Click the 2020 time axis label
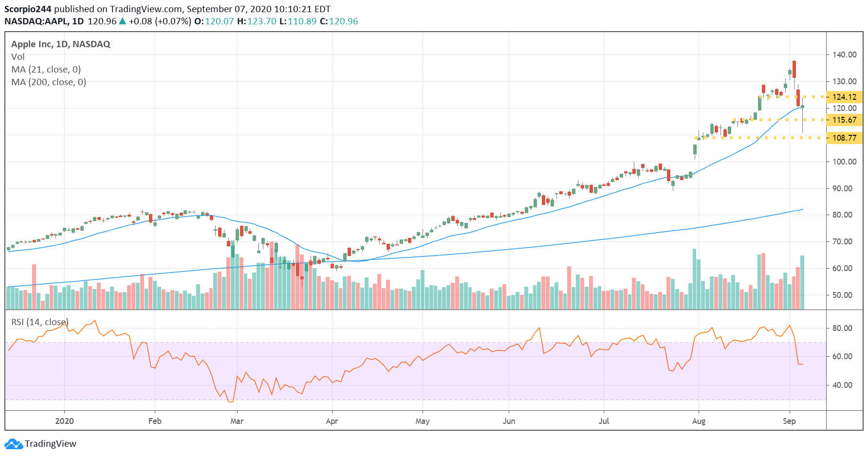The width and height of the screenshot is (868, 457). click(64, 421)
